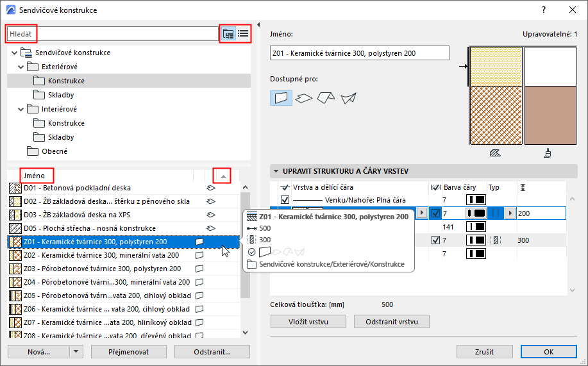This screenshot has width=588, height=366.
Task: Click the surface paintbrush icon under preview
Action: point(548,153)
